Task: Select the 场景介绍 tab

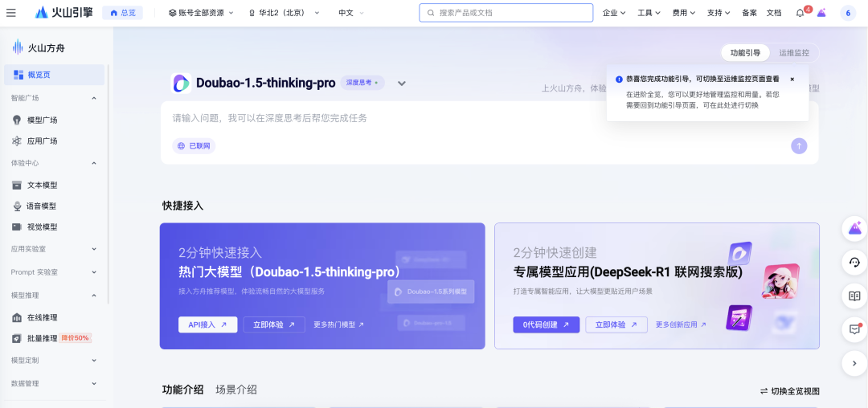Action: [236, 390]
